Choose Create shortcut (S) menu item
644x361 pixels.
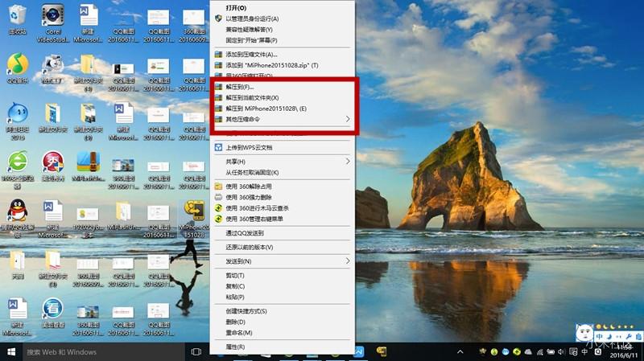pos(282,311)
